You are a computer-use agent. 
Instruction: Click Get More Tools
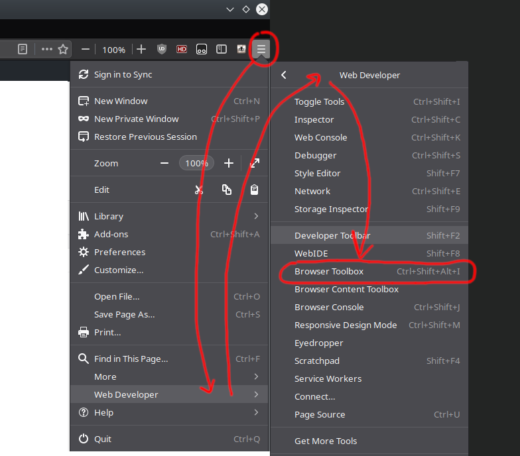[x=369, y=441]
